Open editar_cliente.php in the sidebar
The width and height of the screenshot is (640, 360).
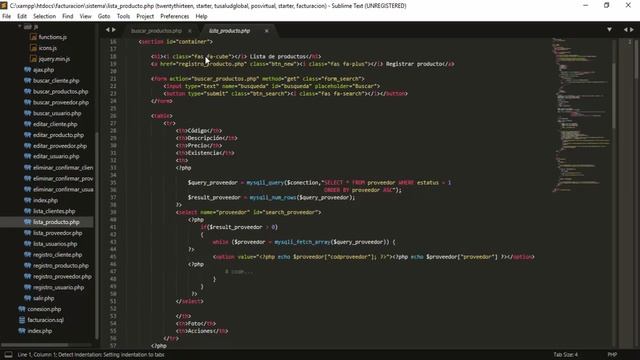[55, 124]
